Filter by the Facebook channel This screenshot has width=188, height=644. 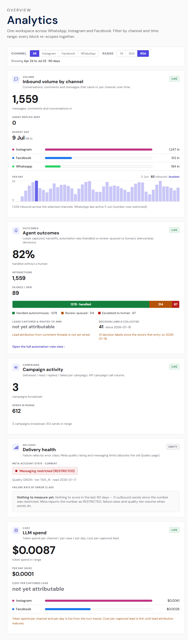point(68,54)
